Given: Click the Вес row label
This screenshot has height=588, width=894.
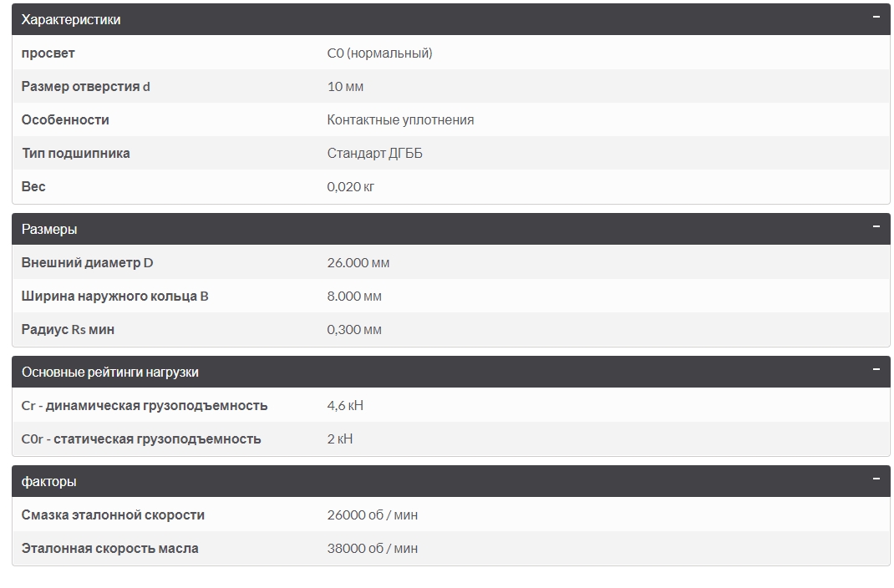Looking at the screenshot, I should (33, 187).
